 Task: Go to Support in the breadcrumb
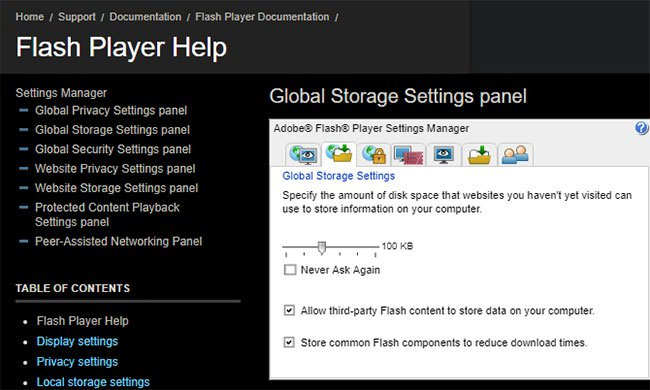point(77,17)
